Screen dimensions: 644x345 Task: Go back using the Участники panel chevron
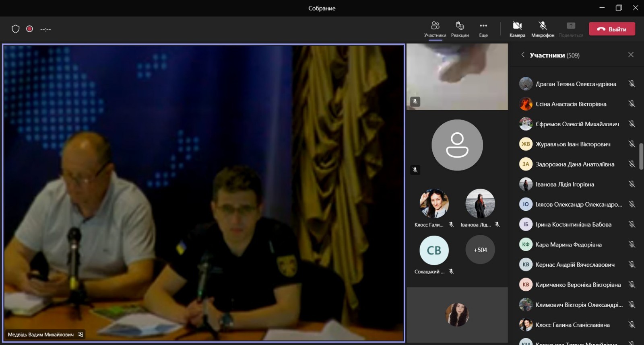coord(522,55)
